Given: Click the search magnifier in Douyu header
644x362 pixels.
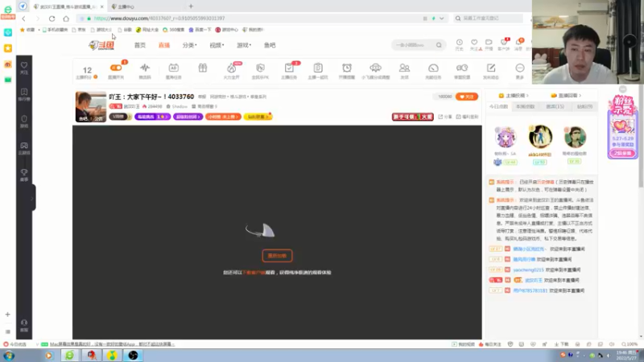Looking at the screenshot, I should point(439,45).
